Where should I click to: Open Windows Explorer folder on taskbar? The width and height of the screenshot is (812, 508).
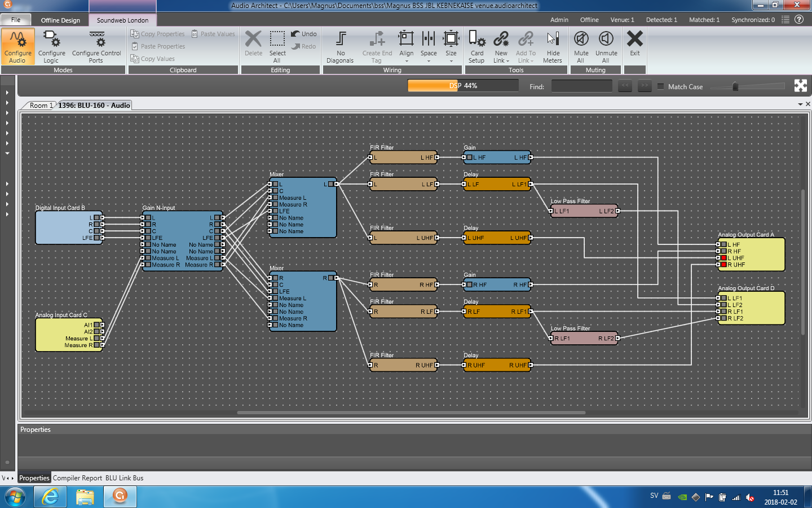[x=85, y=497]
